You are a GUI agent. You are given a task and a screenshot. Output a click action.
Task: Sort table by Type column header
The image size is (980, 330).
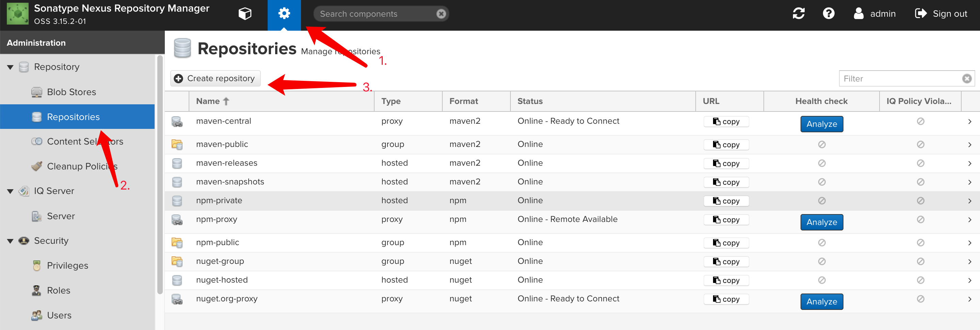click(408, 101)
